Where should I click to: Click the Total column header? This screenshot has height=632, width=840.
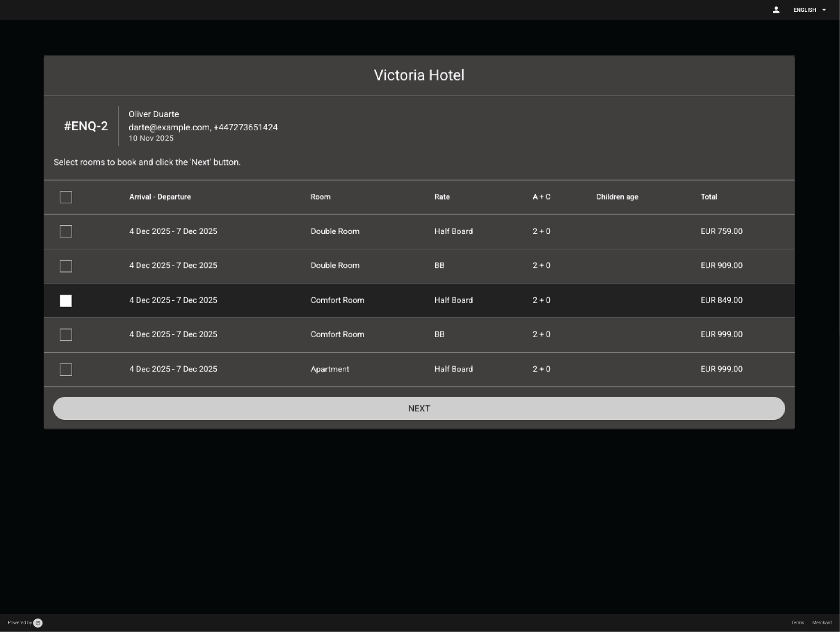point(709,197)
